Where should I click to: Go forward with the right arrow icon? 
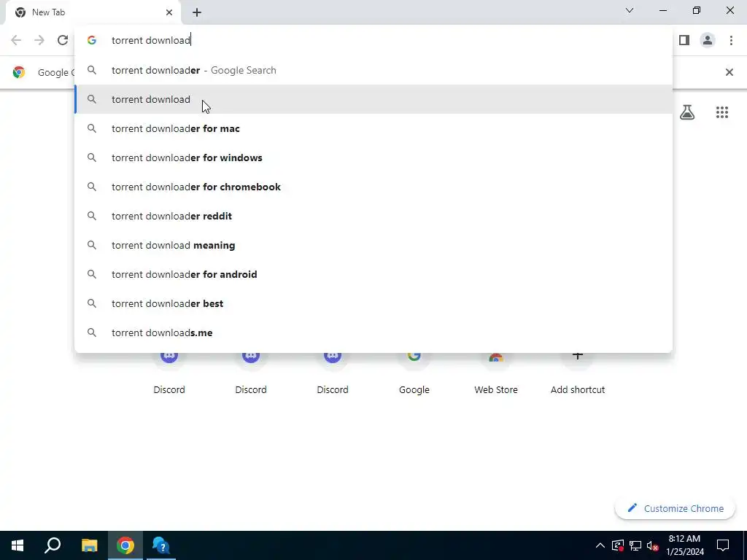tap(39, 40)
